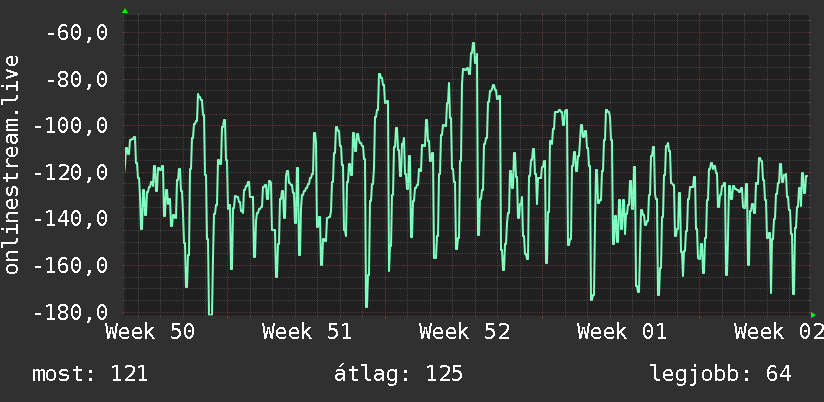Screen dimensions: 824x402
Task: Click the highest peak of the graph line
Action: pyautogui.click(x=473, y=44)
